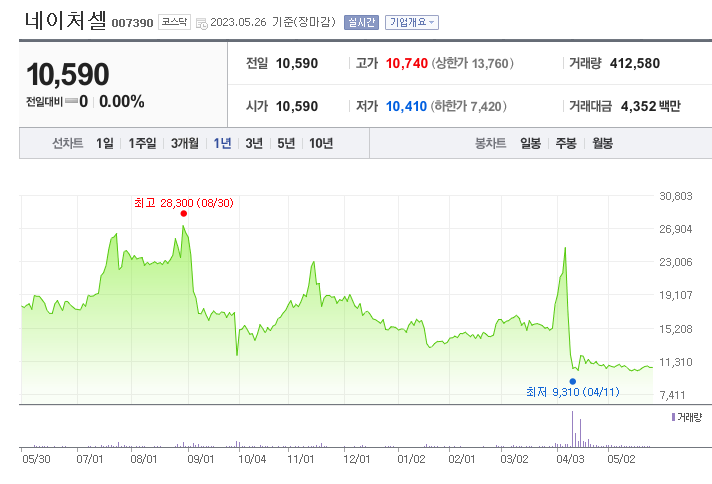Select the 1년 chart period
The width and height of the screenshot is (712, 484).
[x=222, y=143]
